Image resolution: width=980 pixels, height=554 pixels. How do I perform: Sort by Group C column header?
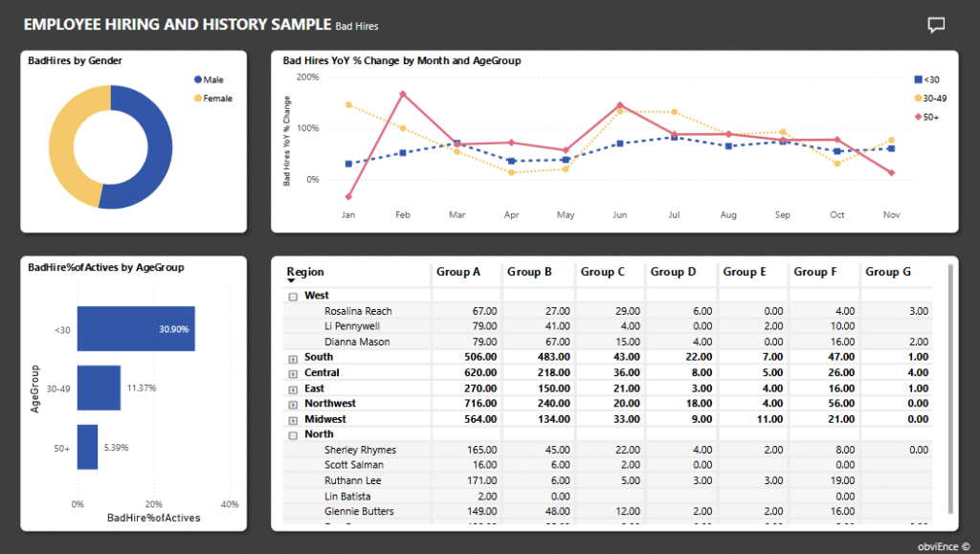pyautogui.click(x=603, y=272)
